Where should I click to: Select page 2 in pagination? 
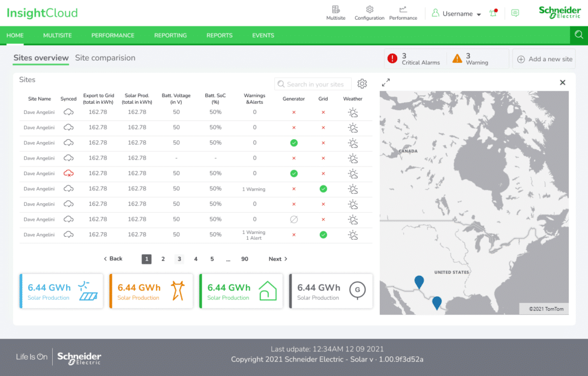coord(163,258)
